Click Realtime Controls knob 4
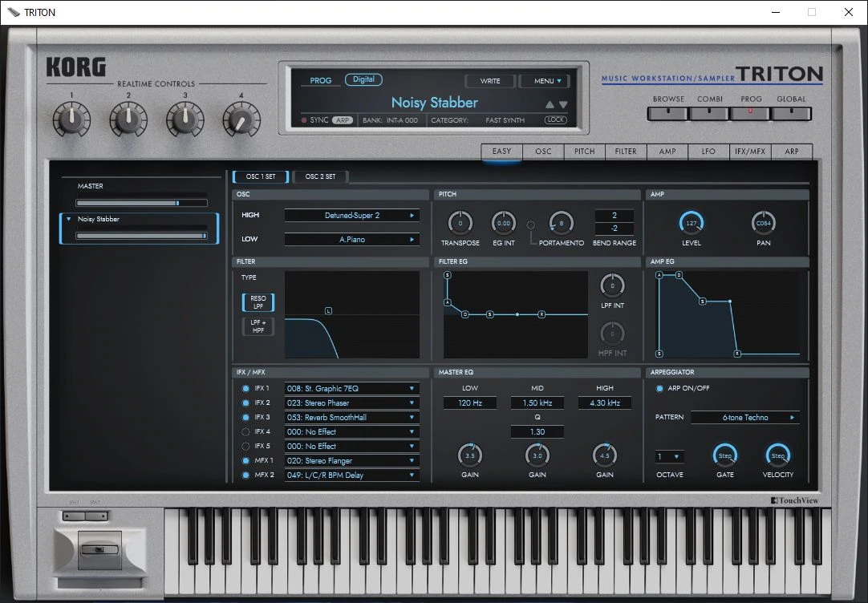868x603 pixels. pyautogui.click(x=241, y=119)
